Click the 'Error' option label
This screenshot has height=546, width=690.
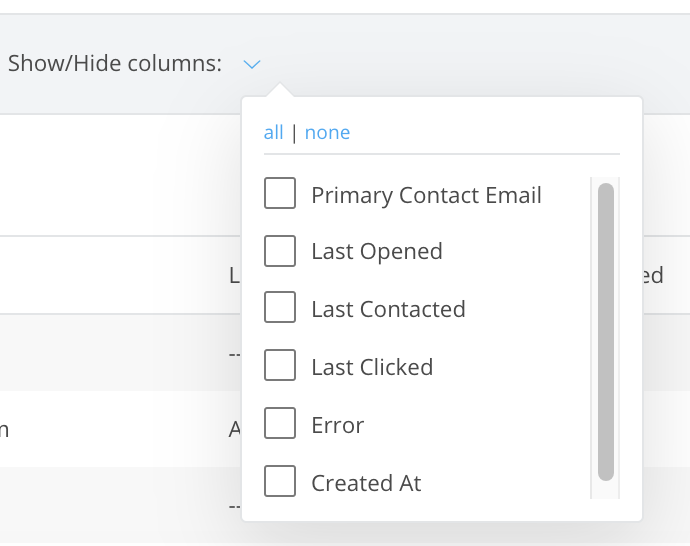pyautogui.click(x=337, y=425)
